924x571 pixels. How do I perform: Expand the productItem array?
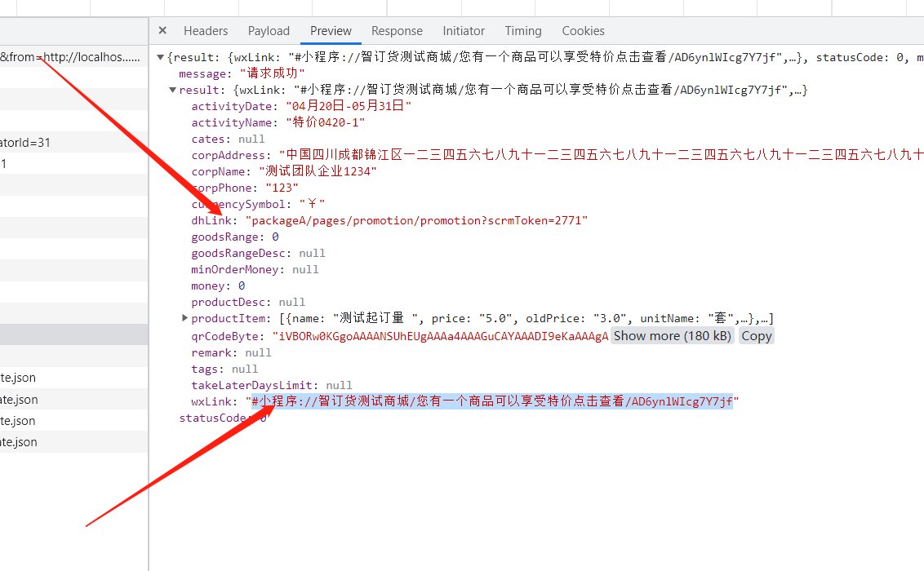(185, 318)
